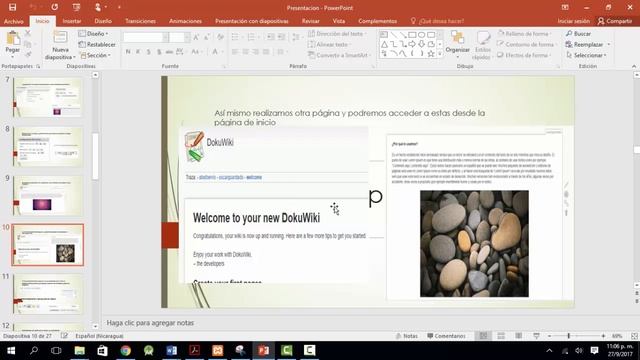Click the Windows Start button

click(x=11, y=350)
